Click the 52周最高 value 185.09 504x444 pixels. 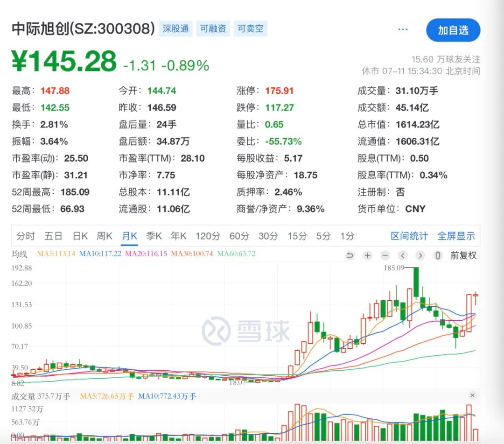tap(75, 192)
